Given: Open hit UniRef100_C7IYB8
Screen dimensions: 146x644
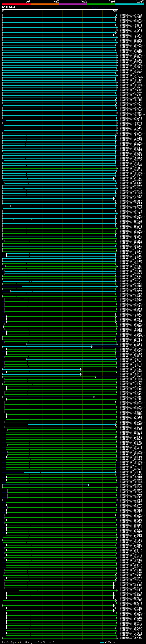Looking at the screenshot, I should tap(131, 294).
